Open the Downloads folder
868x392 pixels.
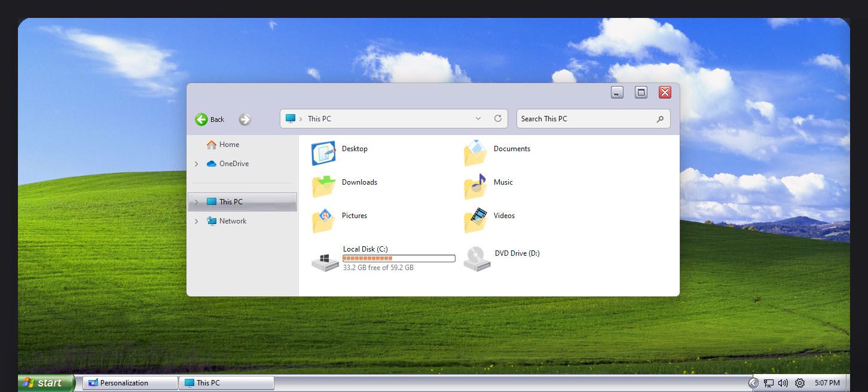359,182
